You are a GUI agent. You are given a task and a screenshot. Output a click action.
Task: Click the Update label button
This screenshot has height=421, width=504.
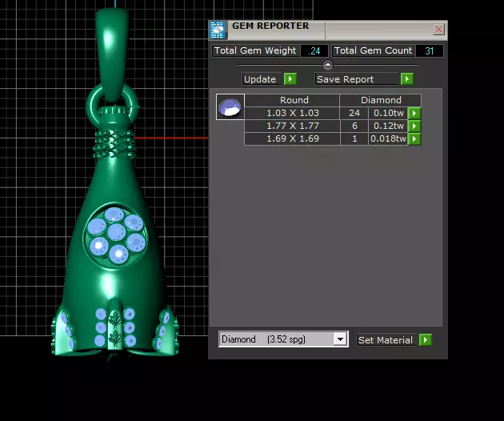262,79
